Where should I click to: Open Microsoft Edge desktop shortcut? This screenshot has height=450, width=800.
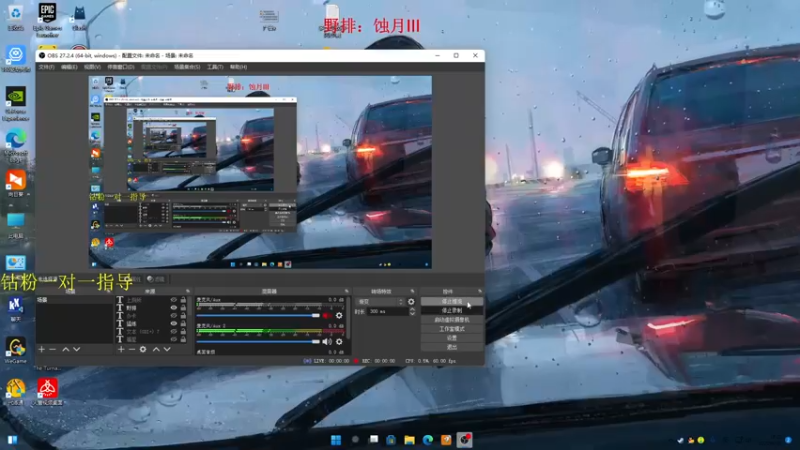[x=16, y=146]
